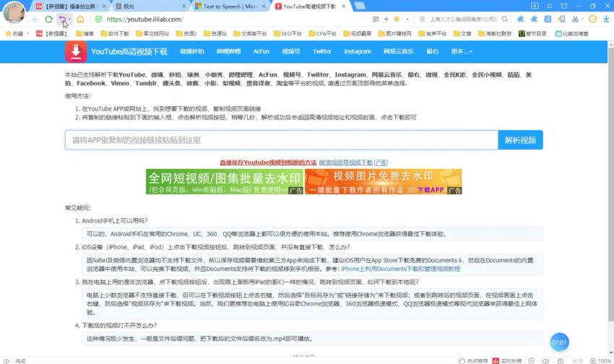Viewport: 614px width, 364px height.
Task: Click the purple undo-close-tab icon
Action: click(62, 19)
